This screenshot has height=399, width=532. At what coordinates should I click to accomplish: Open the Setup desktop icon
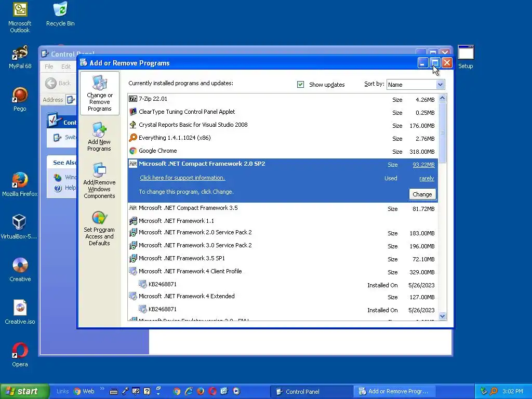click(x=465, y=57)
